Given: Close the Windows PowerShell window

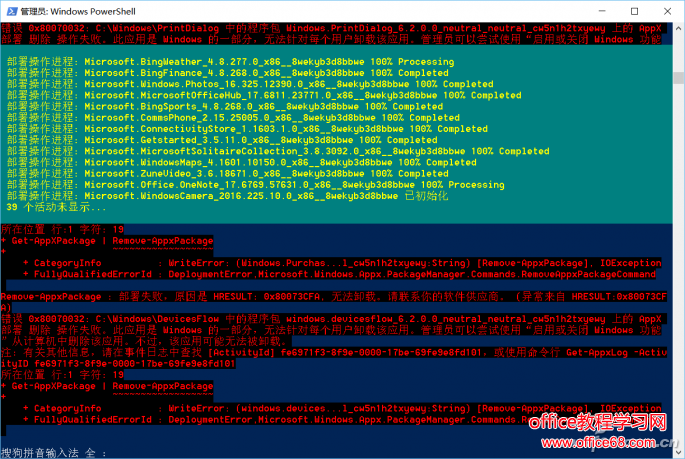Looking at the screenshot, I should [667, 11].
